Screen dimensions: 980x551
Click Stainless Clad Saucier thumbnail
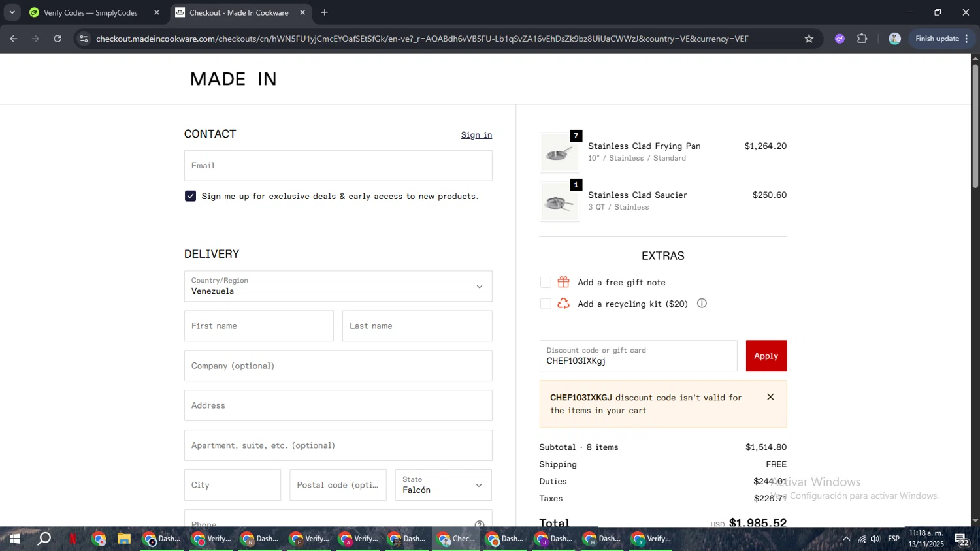click(x=559, y=202)
